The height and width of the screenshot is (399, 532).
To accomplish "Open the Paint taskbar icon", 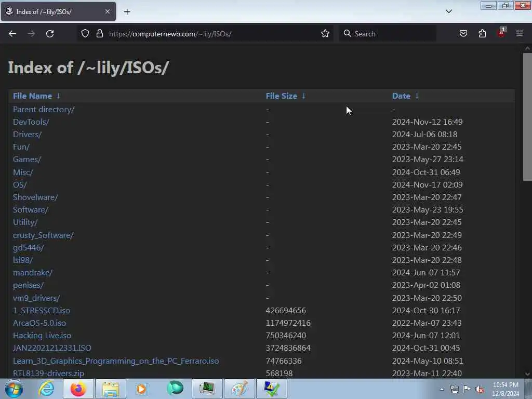I will point(240,389).
